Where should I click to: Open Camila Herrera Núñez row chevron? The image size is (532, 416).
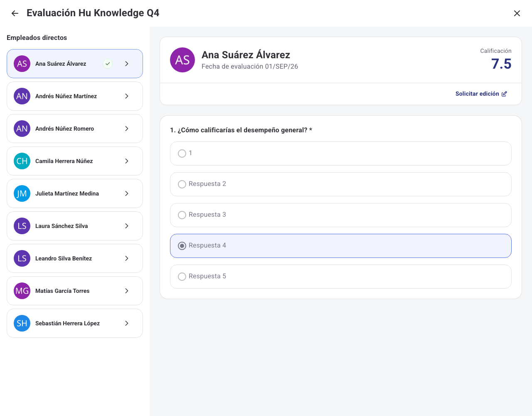127,161
